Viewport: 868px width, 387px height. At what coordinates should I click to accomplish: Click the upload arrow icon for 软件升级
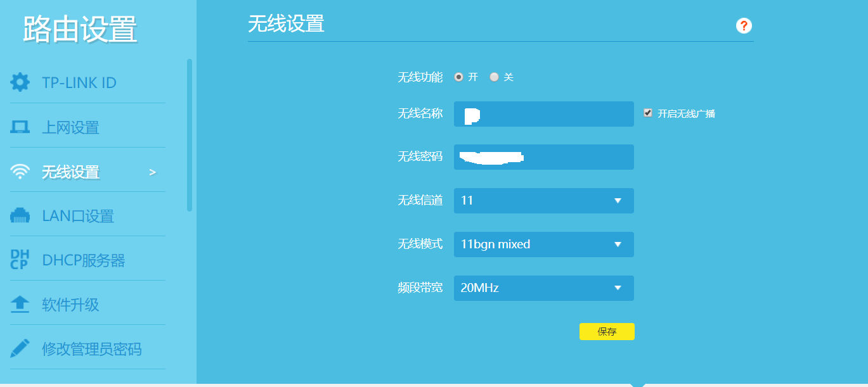20,305
